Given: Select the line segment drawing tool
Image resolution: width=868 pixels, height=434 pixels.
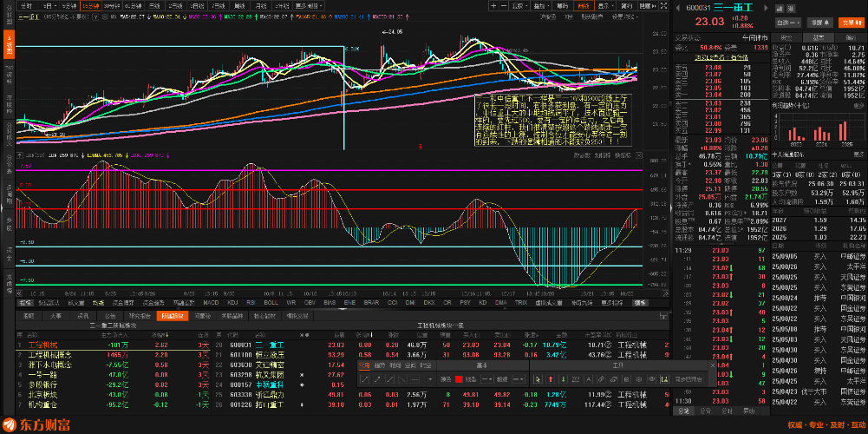Looking at the screenshot, I should tap(364, 379).
